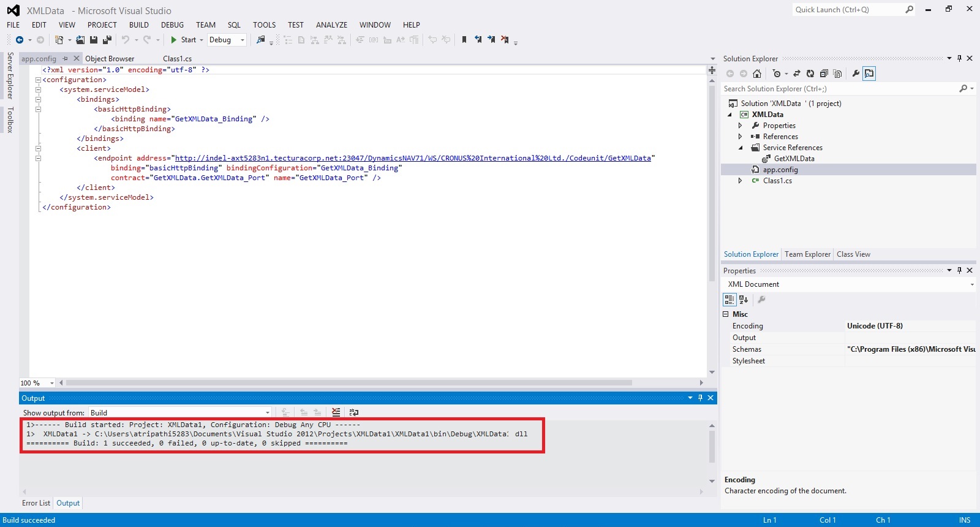
Task: Toggle Preview Selected Items in Solution Explorer
Action: (869, 74)
